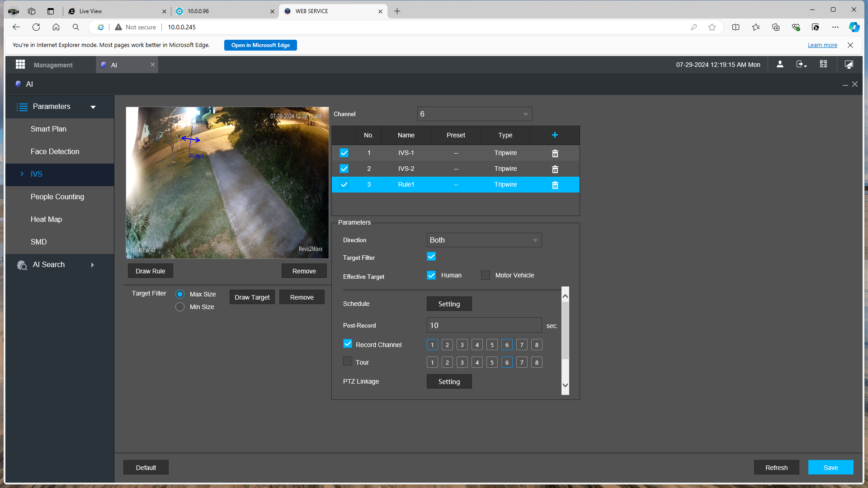Click the Parameters panel scrollbar down arrow

(565, 385)
